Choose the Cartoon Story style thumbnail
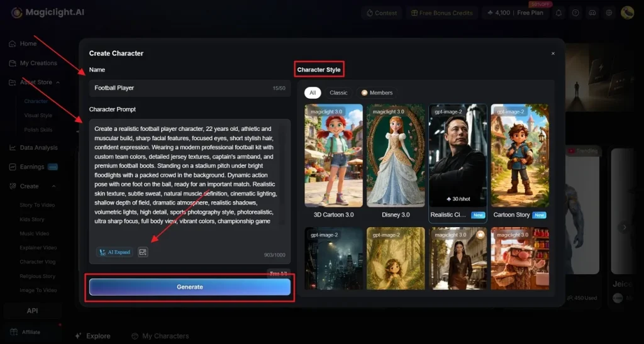644x344 pixels. tap(519, 155)
